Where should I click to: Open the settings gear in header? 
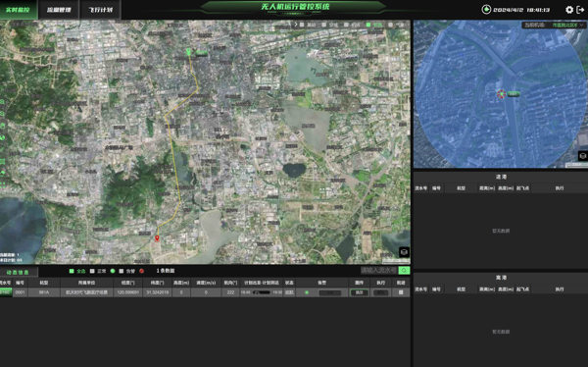569,10
